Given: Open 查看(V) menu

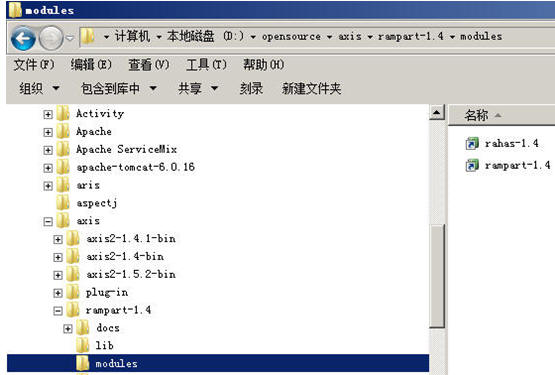Looking at the screenshot, I should click(149, 65).
